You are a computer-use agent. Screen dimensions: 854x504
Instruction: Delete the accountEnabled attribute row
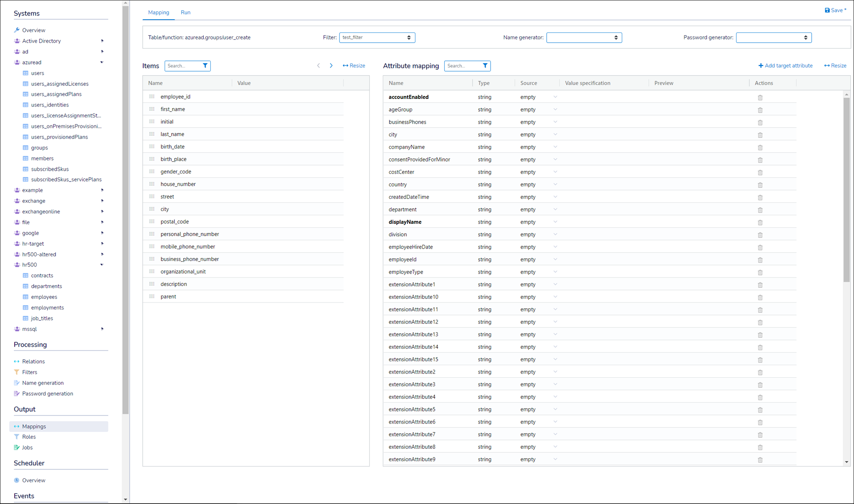coord(760,97)
